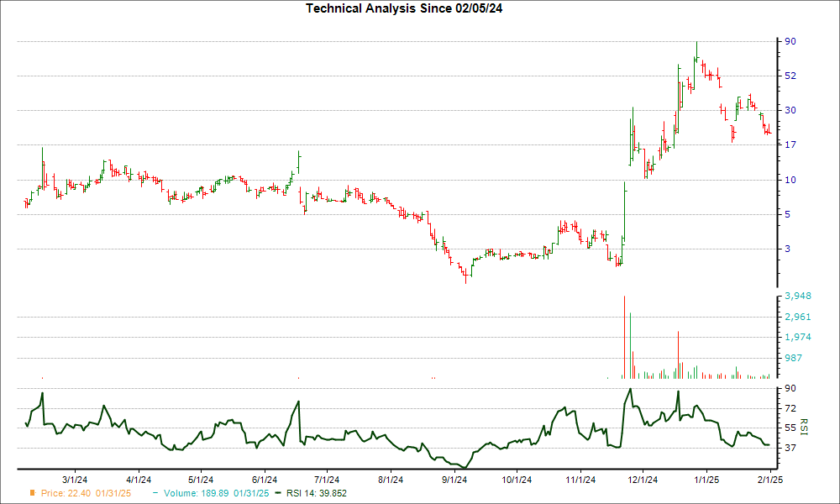840x504 pixels.
Task: Click the 9/1/24 date axis label
Action: point(454,480)
